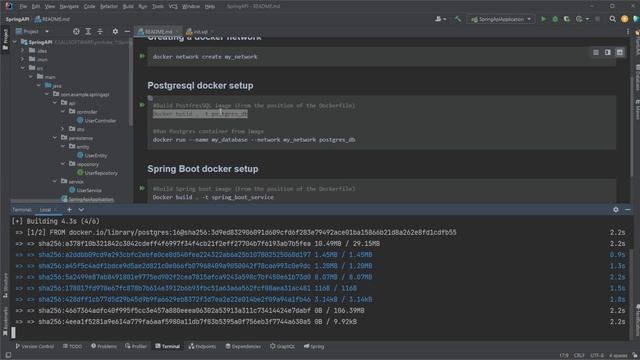The image size is (640, 360).
Task: Expand the .idea folder
Action: pyautogui.click(x=23, y=51)
